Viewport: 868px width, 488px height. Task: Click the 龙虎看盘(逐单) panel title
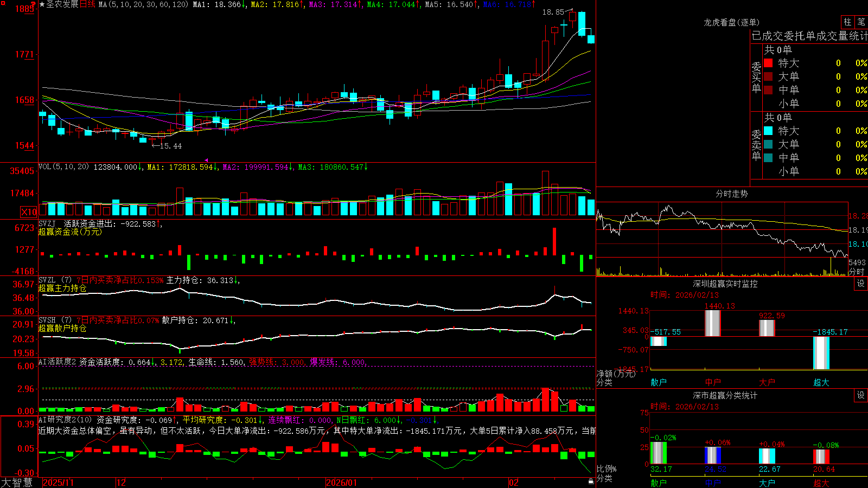click(x=731, y=22)
